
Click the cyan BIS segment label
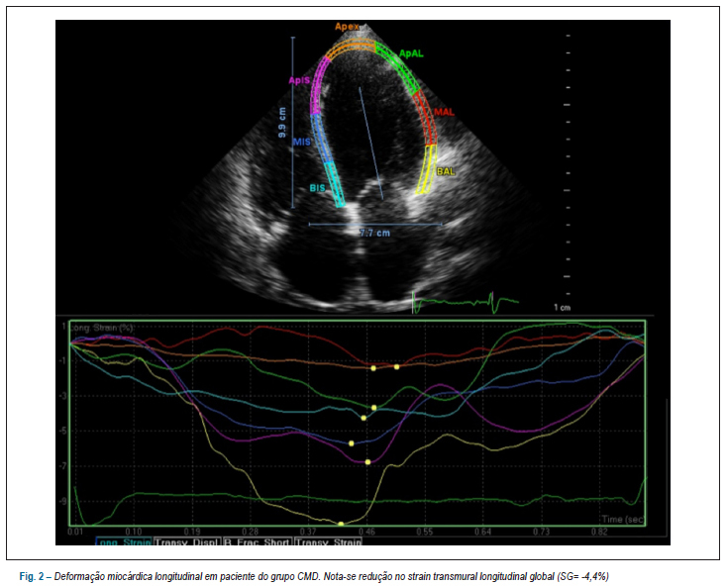tap(318, 188)
